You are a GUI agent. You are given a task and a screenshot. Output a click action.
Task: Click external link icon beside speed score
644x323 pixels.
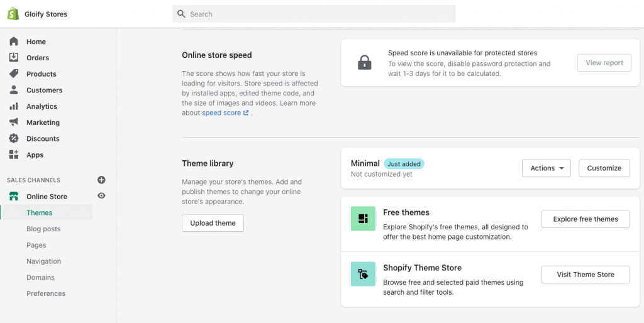click(246, 113)
